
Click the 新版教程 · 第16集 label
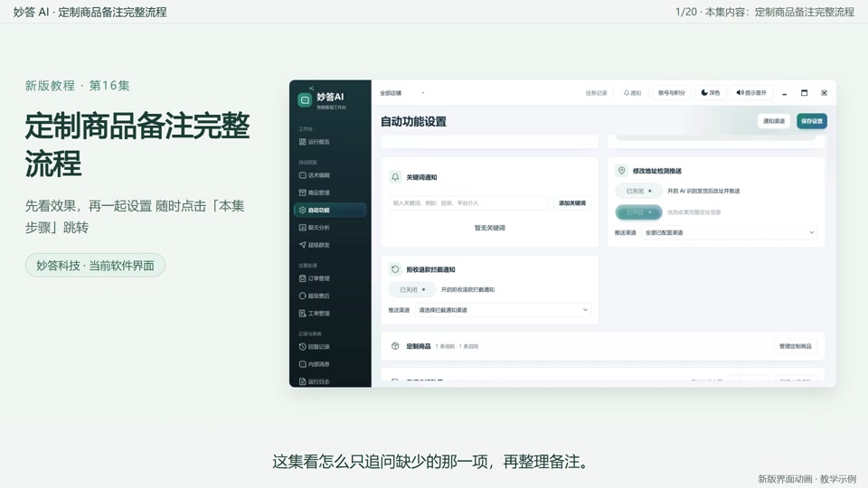coord(78,86)
